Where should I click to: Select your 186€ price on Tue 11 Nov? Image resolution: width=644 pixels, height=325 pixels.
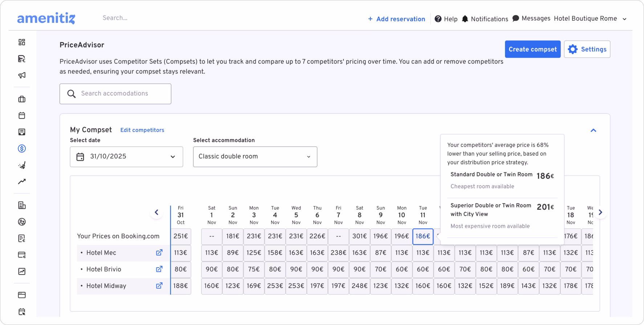coord(423,236)
